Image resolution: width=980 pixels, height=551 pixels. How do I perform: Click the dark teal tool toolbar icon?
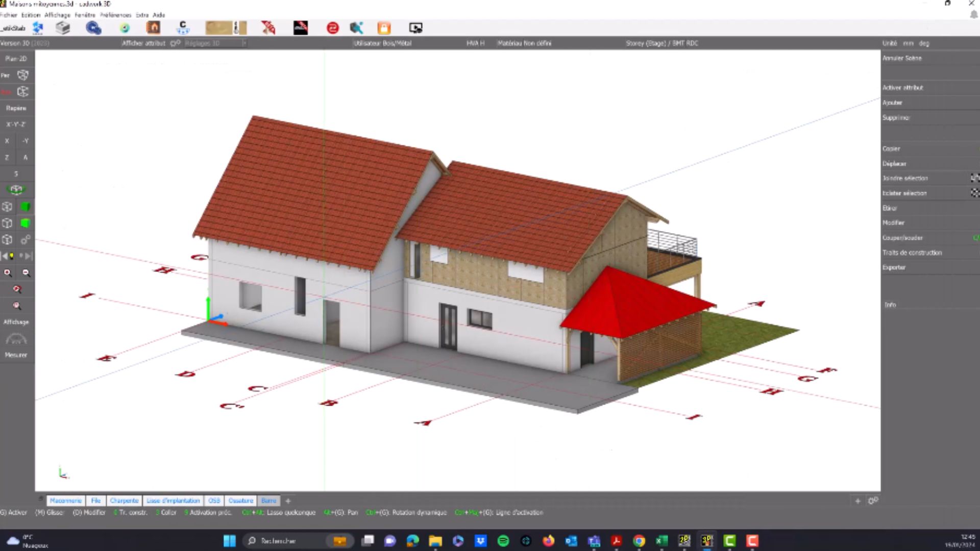tap(356, 28)
